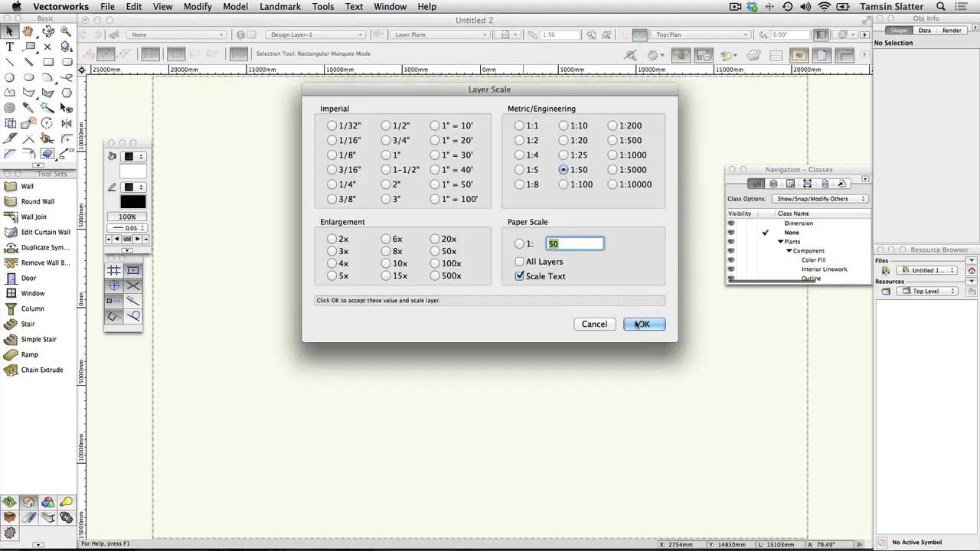Choose the Door tool

[28, 278]
